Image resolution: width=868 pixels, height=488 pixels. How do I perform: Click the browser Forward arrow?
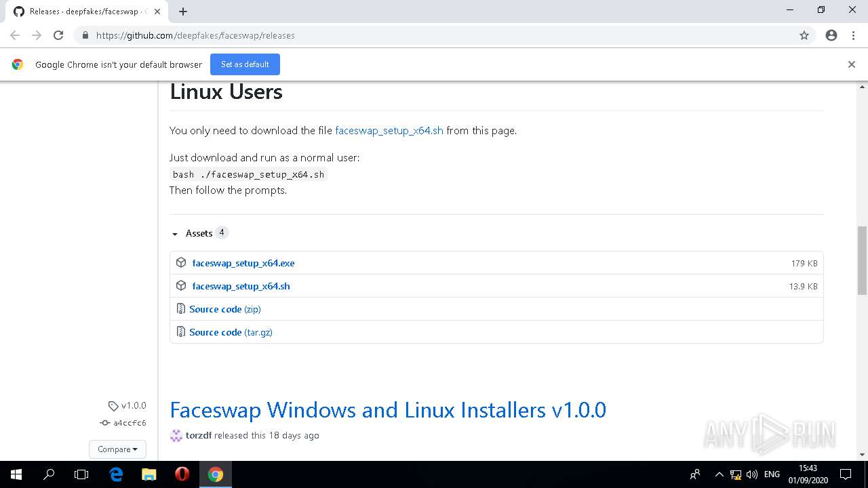[x=37, y=35]
